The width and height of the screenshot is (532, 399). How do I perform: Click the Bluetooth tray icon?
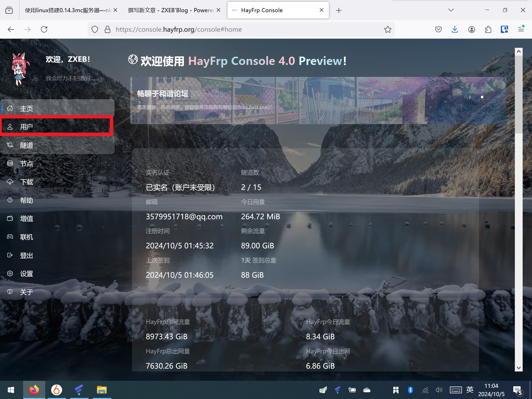click(x=410, y=390)
